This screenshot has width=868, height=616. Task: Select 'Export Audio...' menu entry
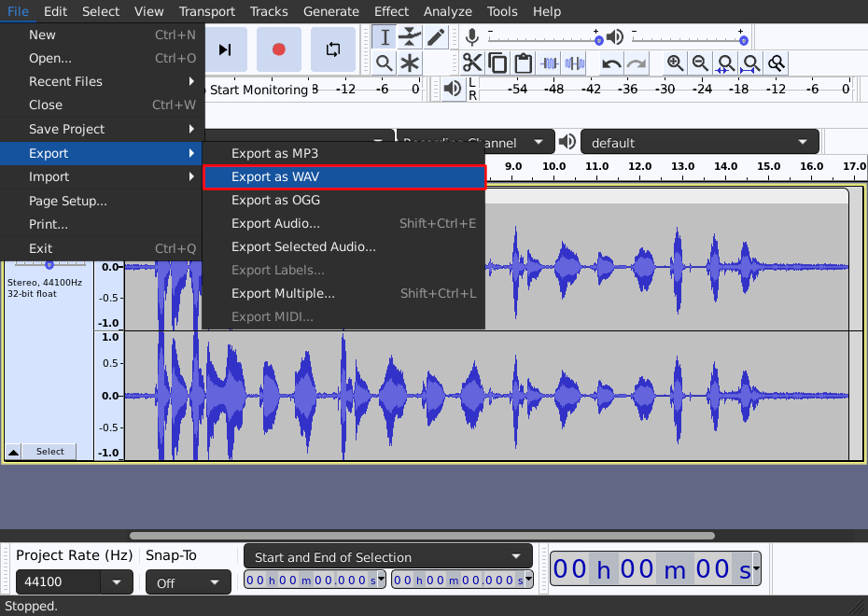[x=344, y=223]
